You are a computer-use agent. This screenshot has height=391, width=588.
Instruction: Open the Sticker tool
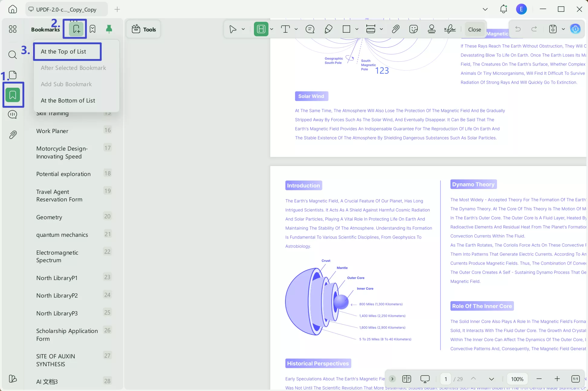pos(413,29)
